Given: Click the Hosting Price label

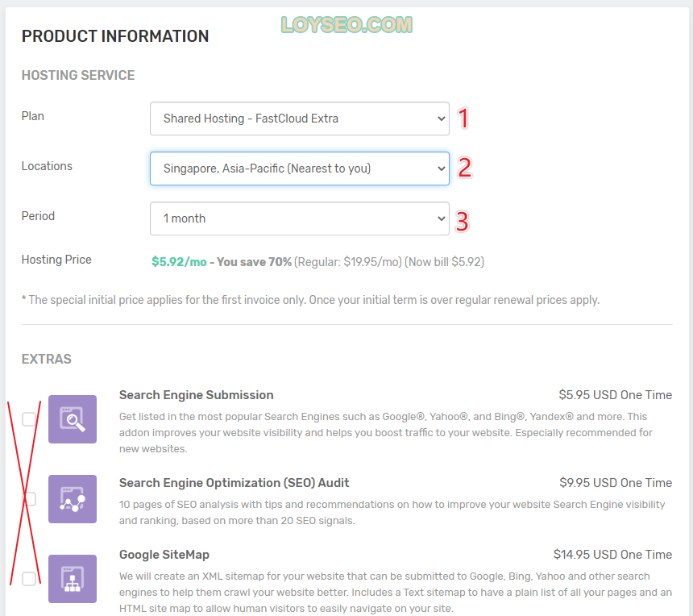Looking at the screenshot, I should click(x=56, y=260).
